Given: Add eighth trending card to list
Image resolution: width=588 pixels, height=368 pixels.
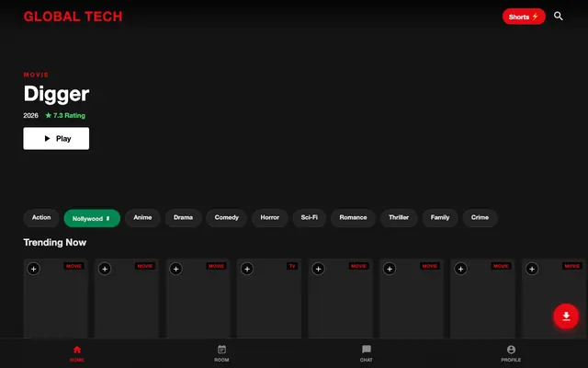Looking at the screenshot, I should point(532,269).
